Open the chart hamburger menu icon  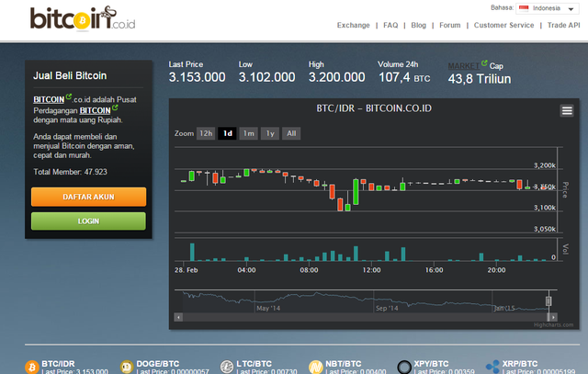(x=567, y=110)
